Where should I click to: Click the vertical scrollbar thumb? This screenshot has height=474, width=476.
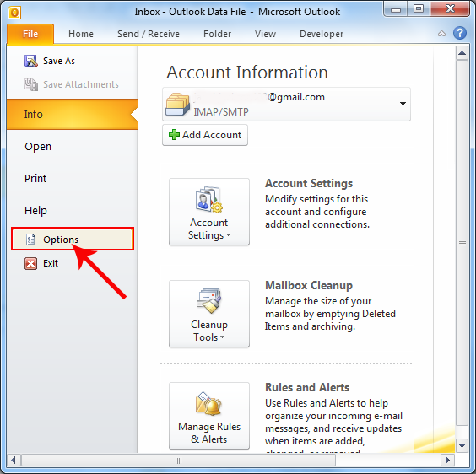(x=462, y=242)
